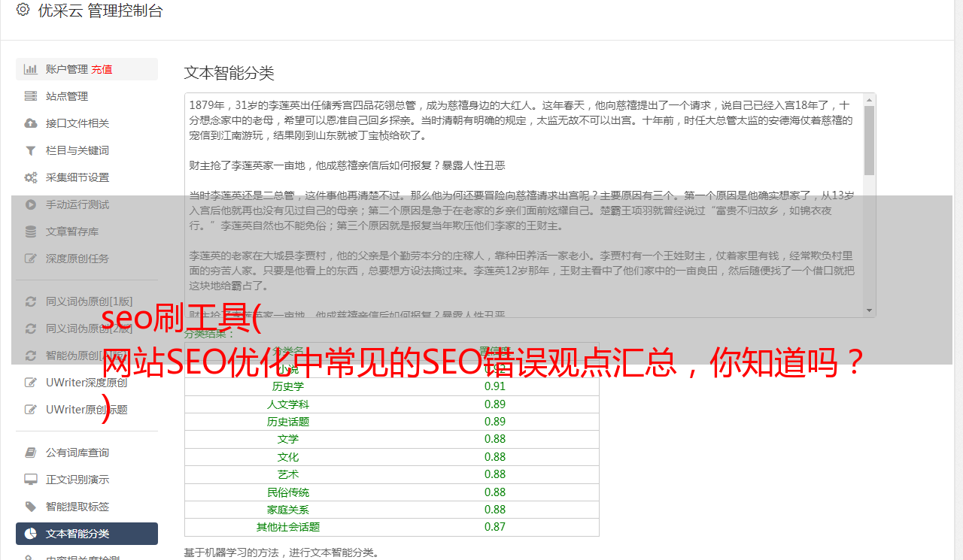The height and width of the screenshot is (560, 963).
Task: Click the book icon for 公有词库查询
Action: (x=31, y=453)
